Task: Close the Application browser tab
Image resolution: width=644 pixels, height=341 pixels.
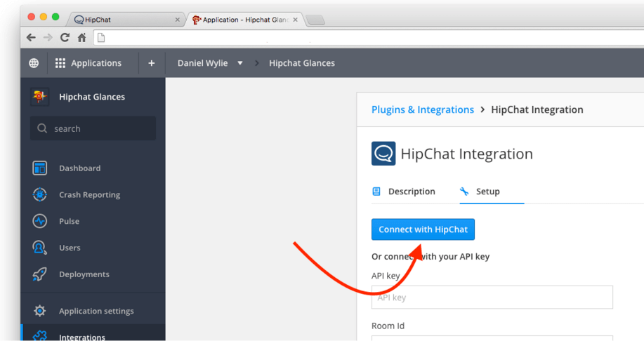Action: point(295,20)
